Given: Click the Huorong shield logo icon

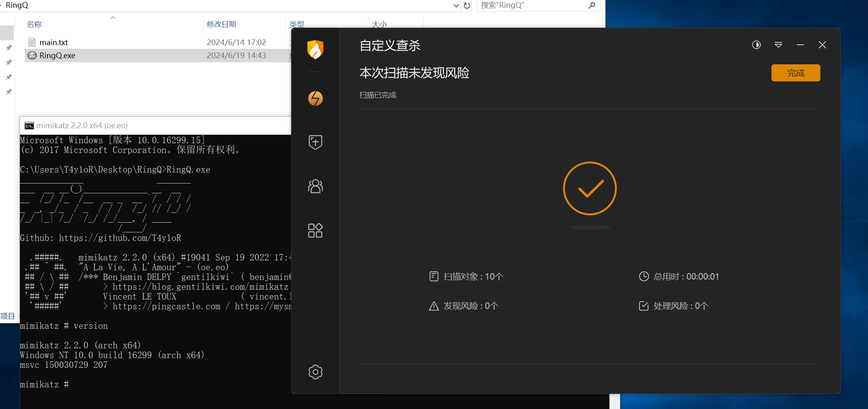Looking at the screenshot, I should [315, 50].
